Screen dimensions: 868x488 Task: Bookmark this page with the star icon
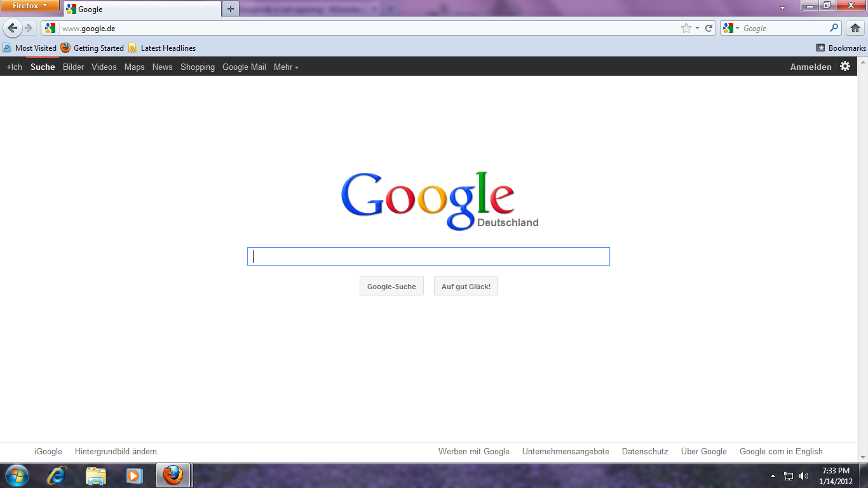686,28
